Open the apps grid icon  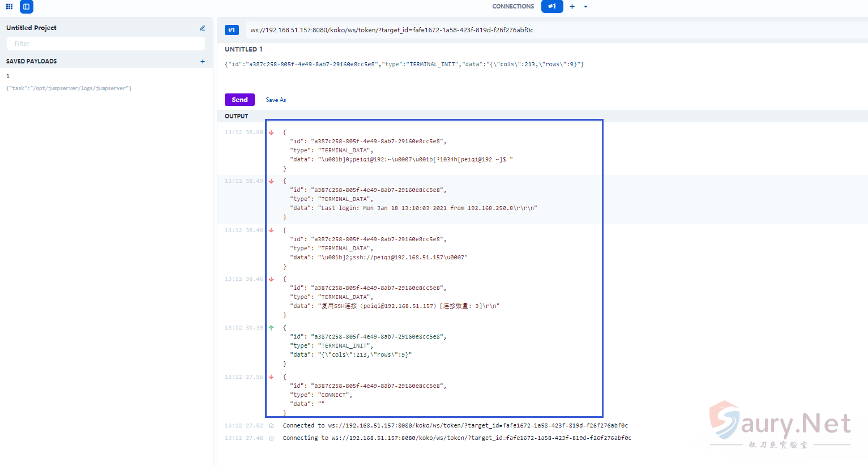tap(9, 7)
